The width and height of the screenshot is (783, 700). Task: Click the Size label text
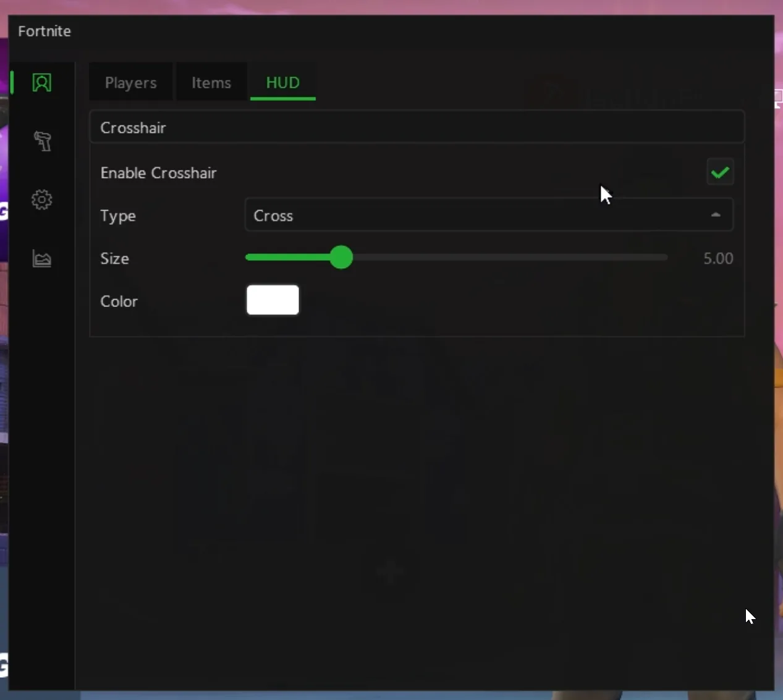click(115, 258)
